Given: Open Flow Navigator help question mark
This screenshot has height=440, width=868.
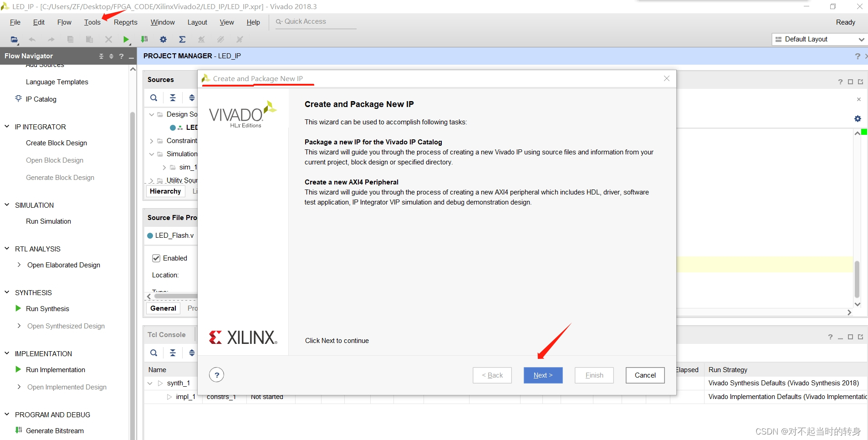Looking at the screenshot, I should 121,56.
